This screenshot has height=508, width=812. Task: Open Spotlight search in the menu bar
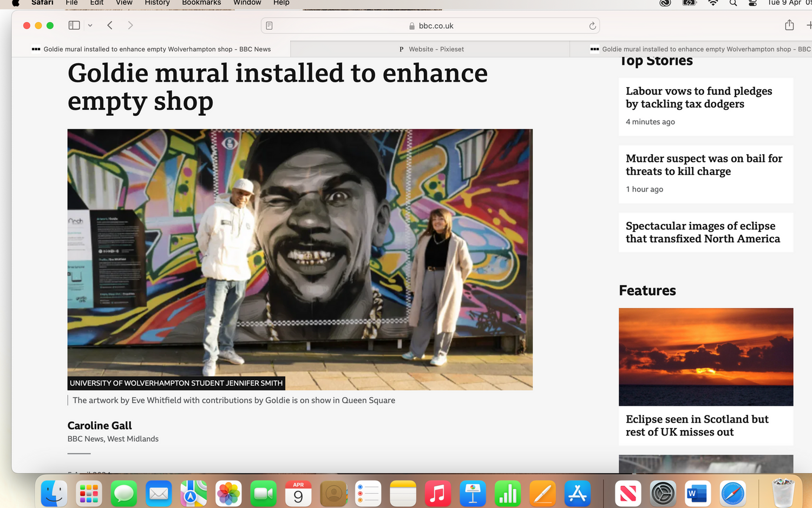click(733, 3)
